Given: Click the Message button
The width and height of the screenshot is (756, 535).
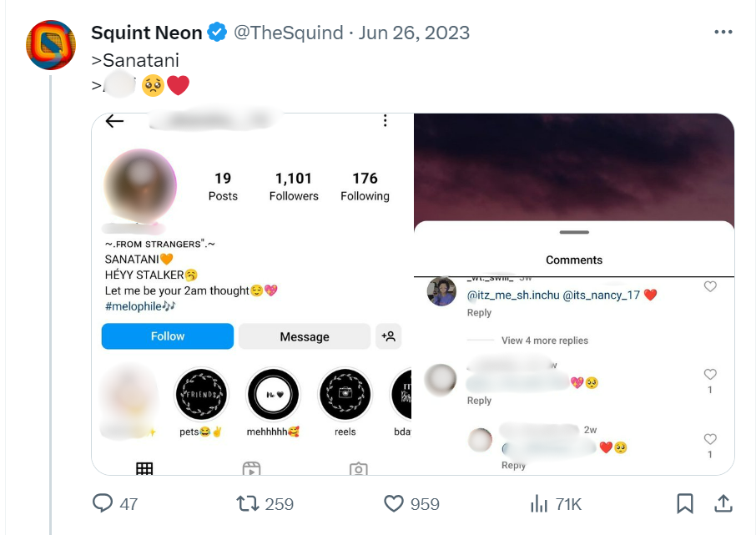Looking at the screenshot, I should tap(305, 336).
